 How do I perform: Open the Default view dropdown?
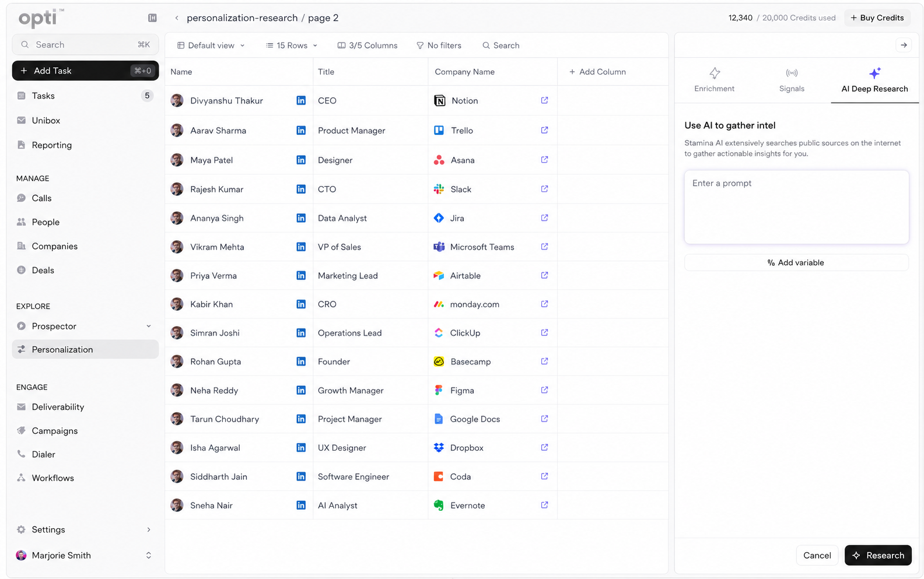(x=211, y=45)
